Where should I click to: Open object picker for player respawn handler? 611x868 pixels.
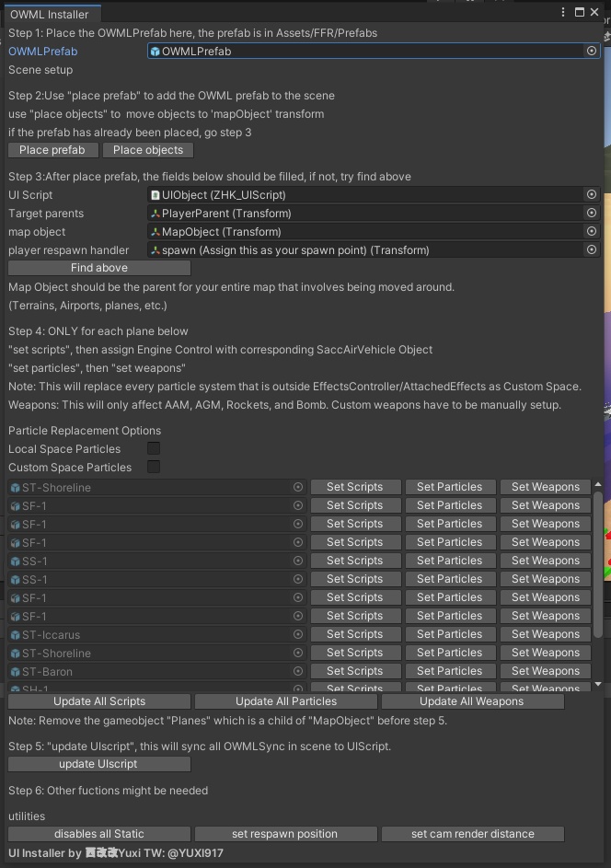[x=592, y=249]
